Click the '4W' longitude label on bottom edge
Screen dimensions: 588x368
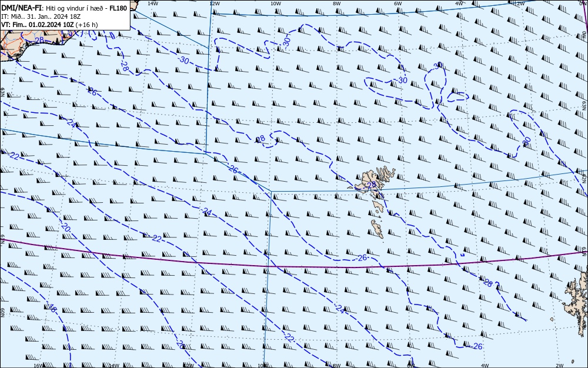point(485,366)
